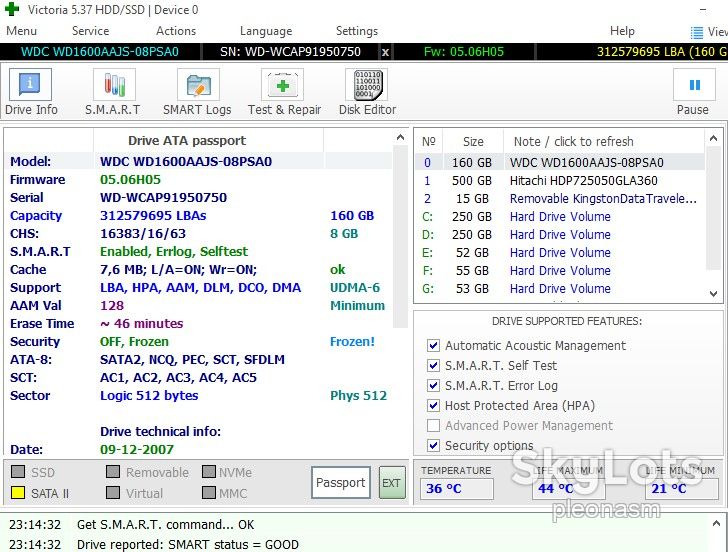Click the 'UDMA-6' mode value

click(x=355, y=288)
